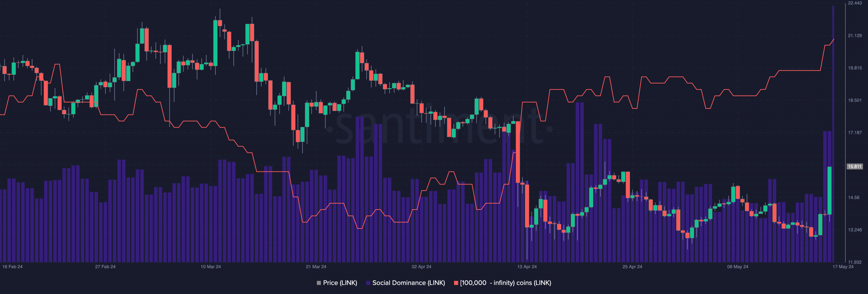Click the 11.932 y-axis value
The width and height of the screenshot is (868, 294).
click(855, 262)
